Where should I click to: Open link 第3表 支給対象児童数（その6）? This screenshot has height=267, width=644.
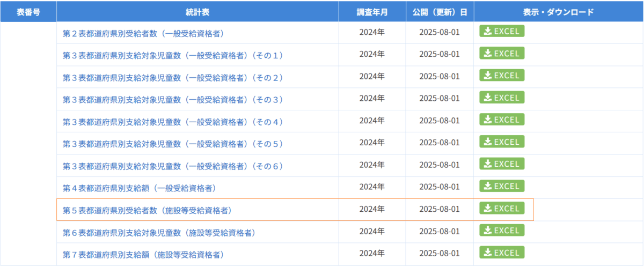[173, 166]
